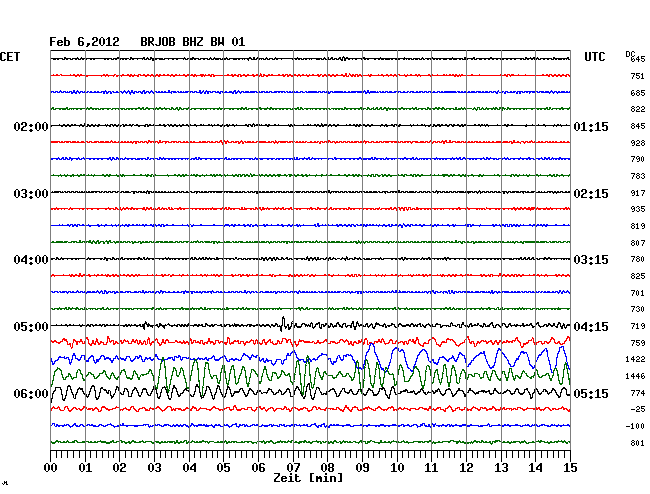This screenshot has width=650, height=494.
Task: Select DC value "917"
Action: click(638, 193)
